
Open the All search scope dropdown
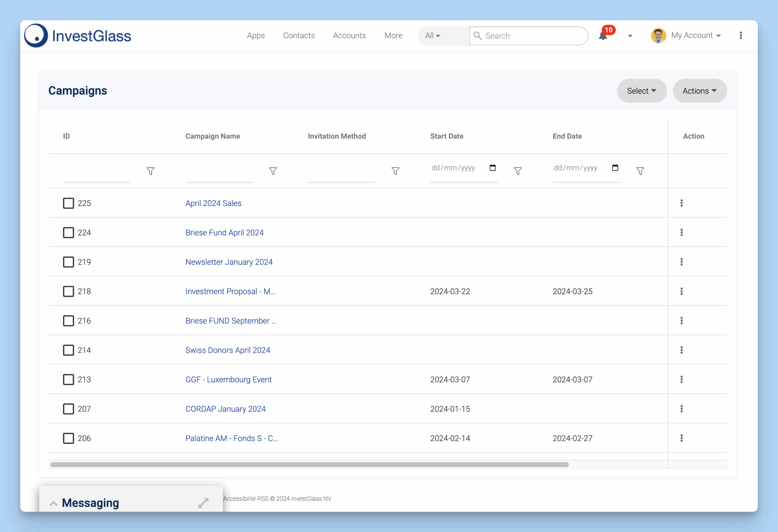click(x=433, y=36)
